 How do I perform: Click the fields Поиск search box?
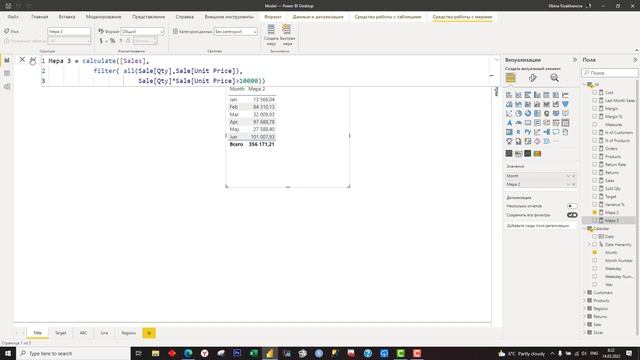click(x=610, y=73)
